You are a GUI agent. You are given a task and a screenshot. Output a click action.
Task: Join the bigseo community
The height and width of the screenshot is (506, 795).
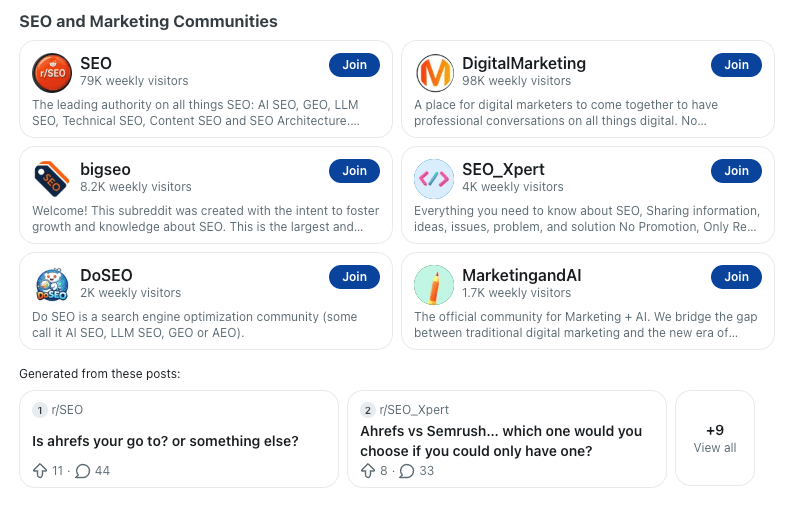point(354,171)
